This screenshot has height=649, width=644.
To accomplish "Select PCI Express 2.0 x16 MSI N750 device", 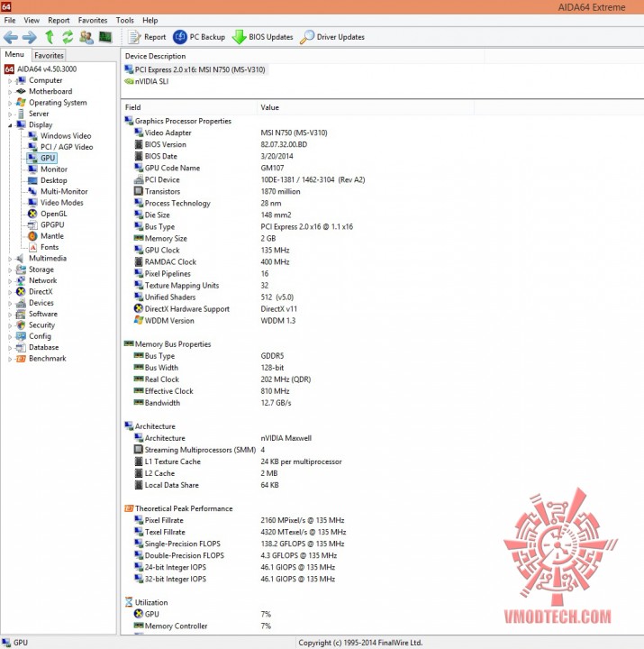I will coord(195,69).
